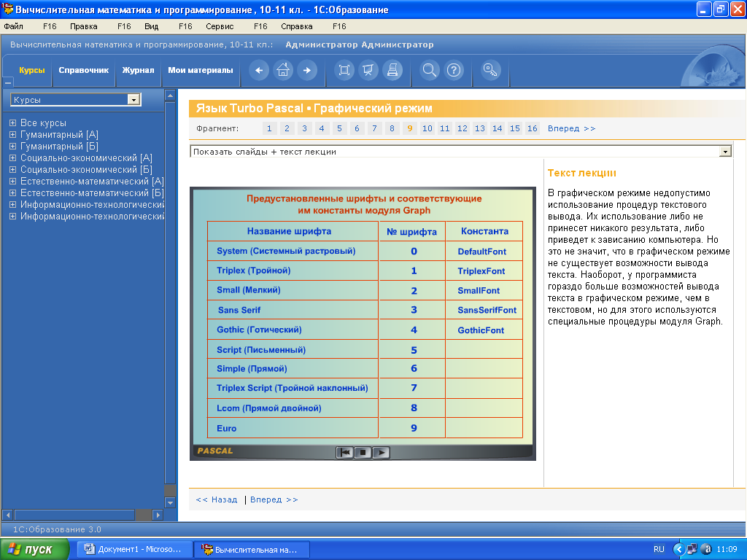Expand Естественно-математический [А] node
747x560 pixels.
[13, 181]
